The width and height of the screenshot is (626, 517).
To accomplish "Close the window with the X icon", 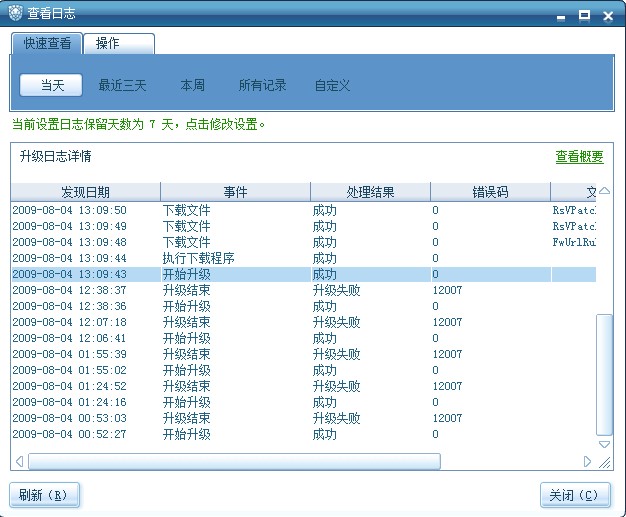I will (608, 16).
